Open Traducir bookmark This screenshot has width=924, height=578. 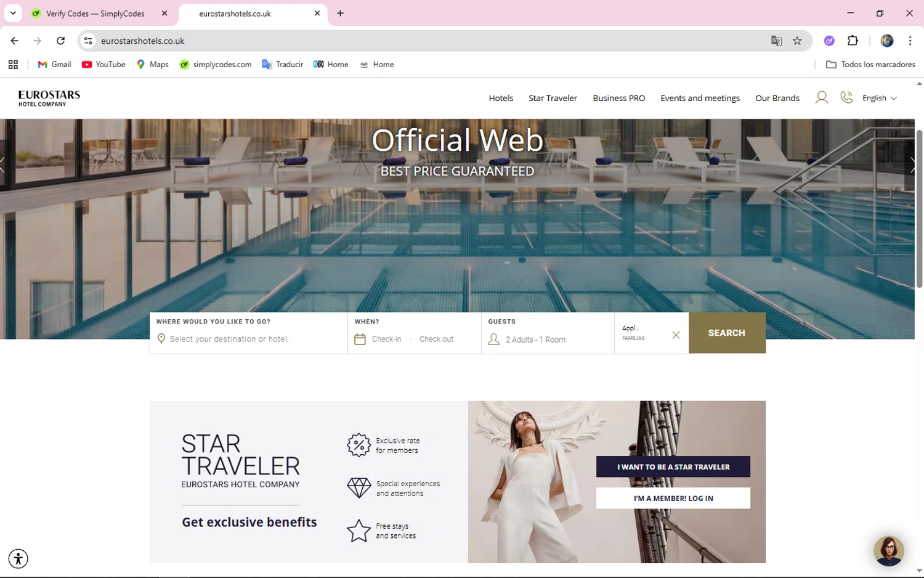point(283,64)
